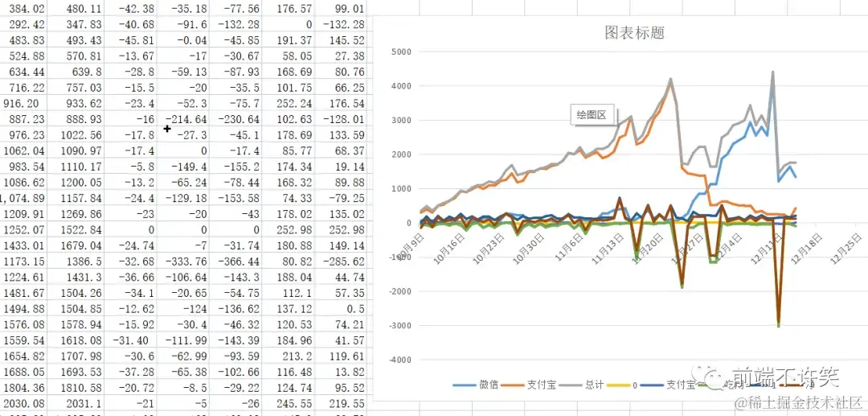
Task: Select the -4000 label on the vertical axis
Action: click(401, 360)
